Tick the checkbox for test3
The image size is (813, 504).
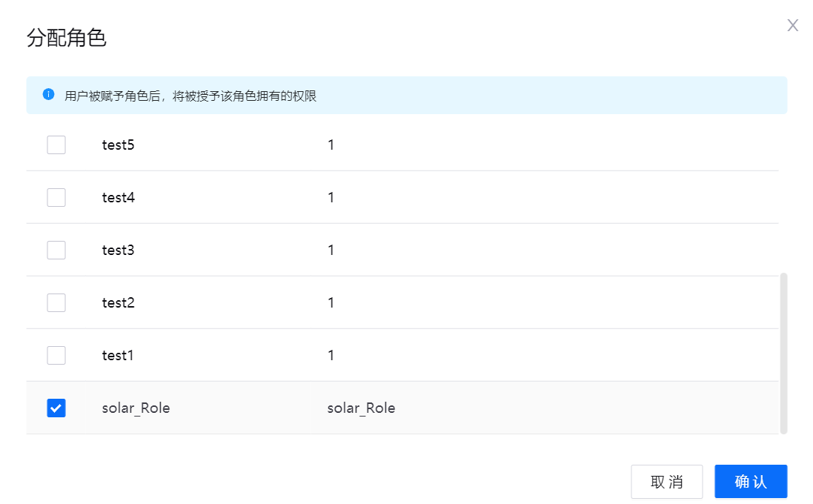click(x=56, y=250)
